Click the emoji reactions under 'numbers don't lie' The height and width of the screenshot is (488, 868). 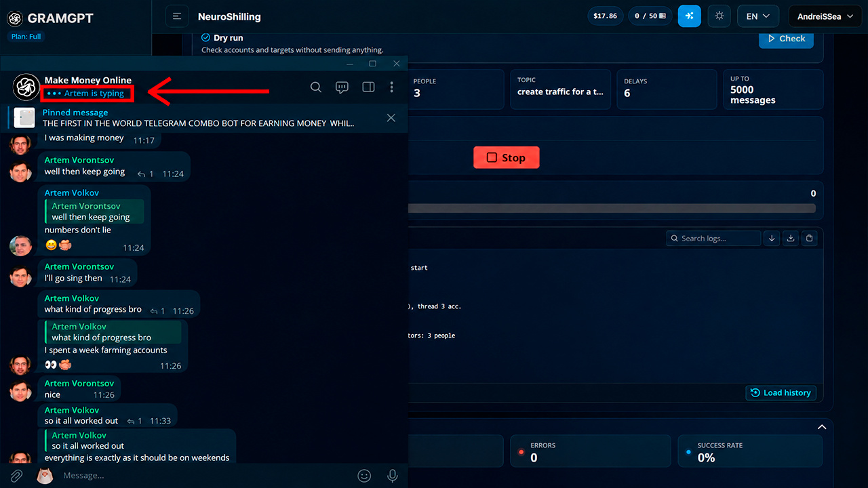click(x=58, y=245)
